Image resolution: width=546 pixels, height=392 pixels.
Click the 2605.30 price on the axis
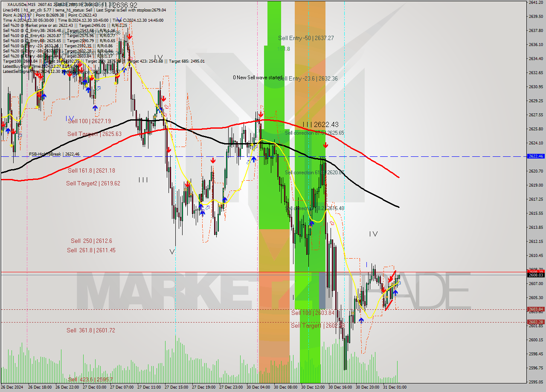click(535, 297)
